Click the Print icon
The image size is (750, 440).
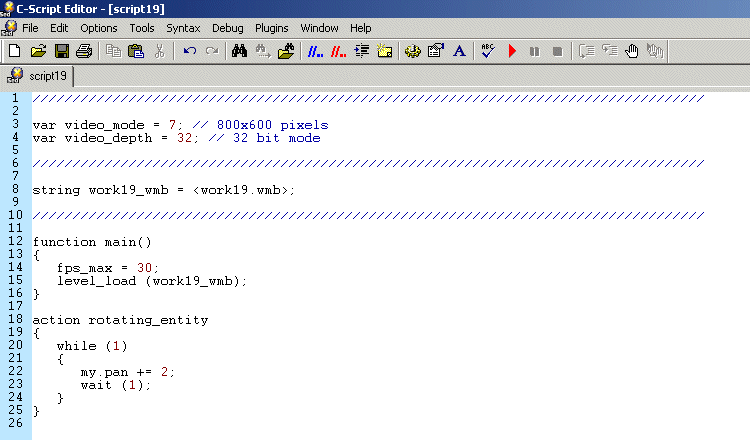84,50
